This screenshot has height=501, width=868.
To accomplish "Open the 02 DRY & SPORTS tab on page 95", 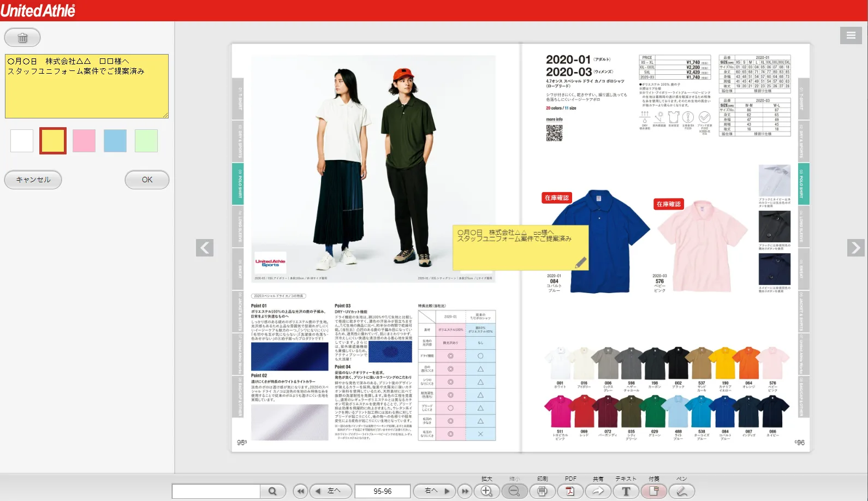I will (238, 141).
